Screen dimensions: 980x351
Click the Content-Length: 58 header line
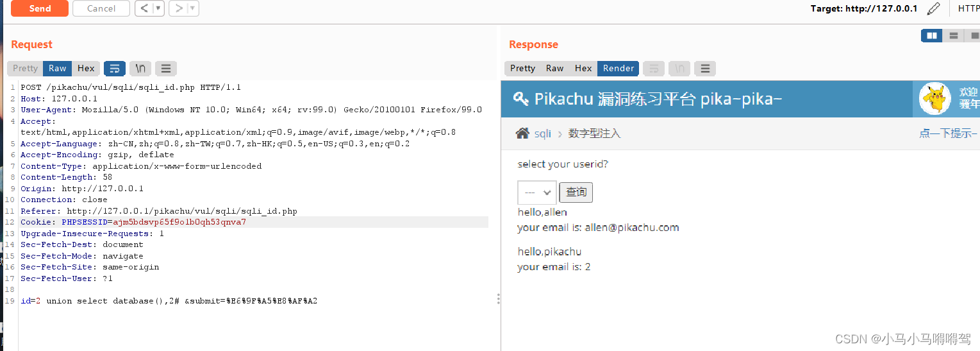[x=67, y=177]
